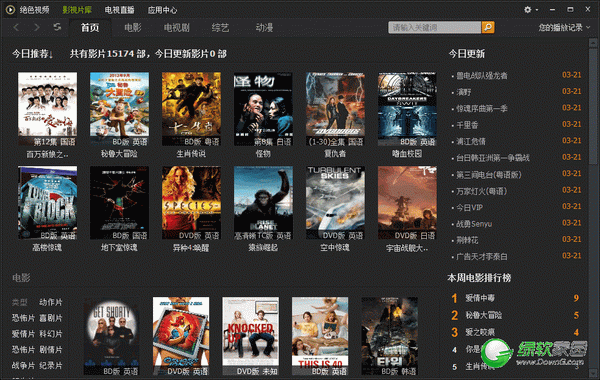Open 异种4:唤醒 Species poster

click(191, 203)
